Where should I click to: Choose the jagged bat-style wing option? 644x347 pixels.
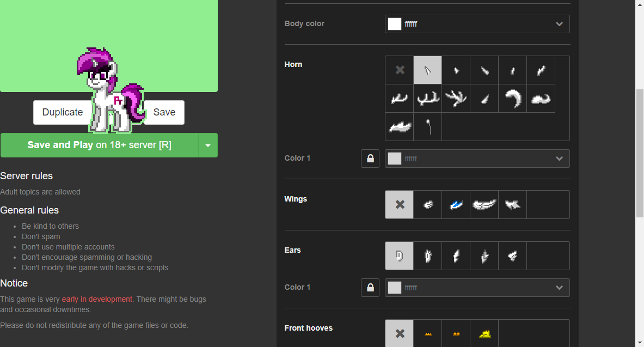point(513,204)
